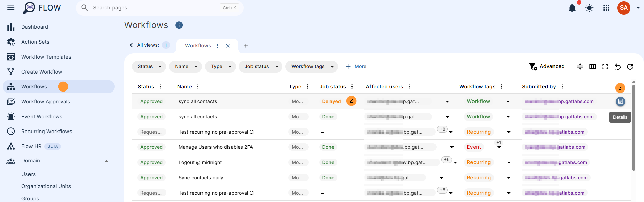
Task: Click Sync contacts daily workflow name
Action: 201,178
